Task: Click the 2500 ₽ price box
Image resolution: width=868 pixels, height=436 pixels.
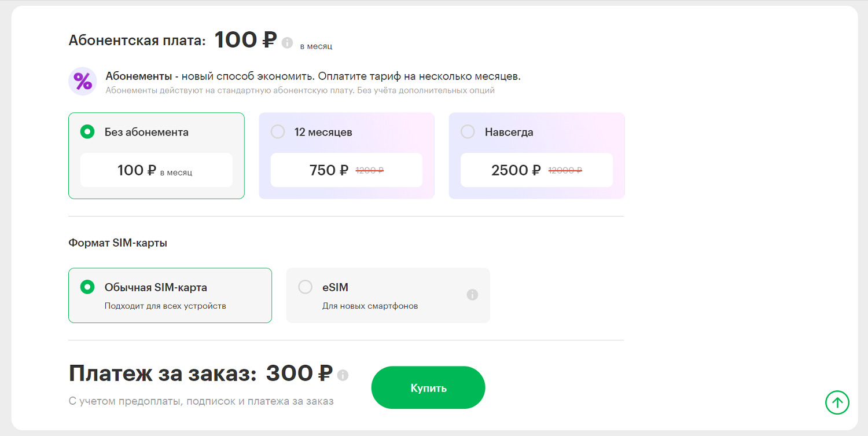Action: (x=536, y=170)
